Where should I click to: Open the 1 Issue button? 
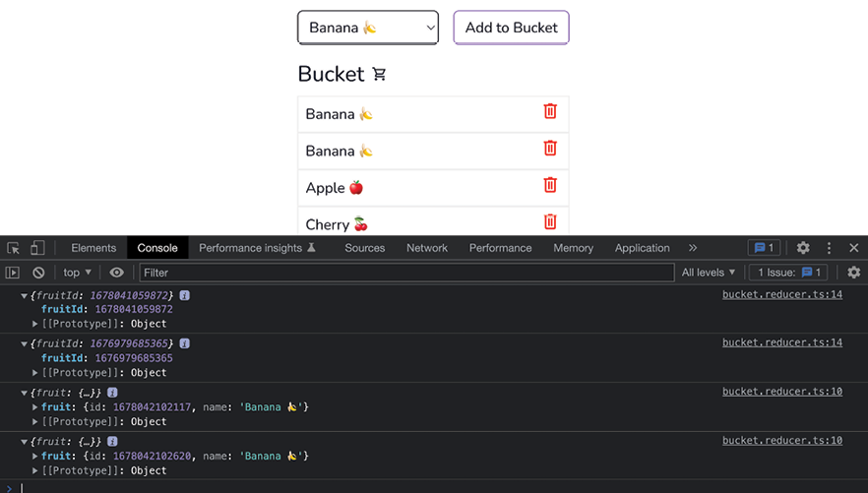[788, 273]
